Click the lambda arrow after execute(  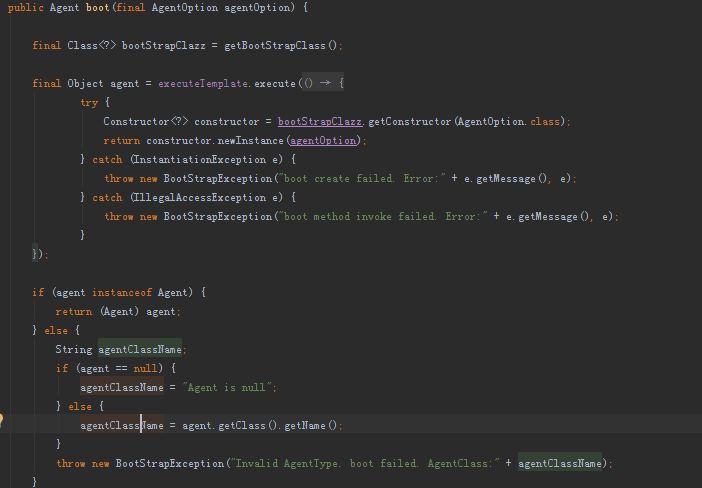tap(326, 83)
